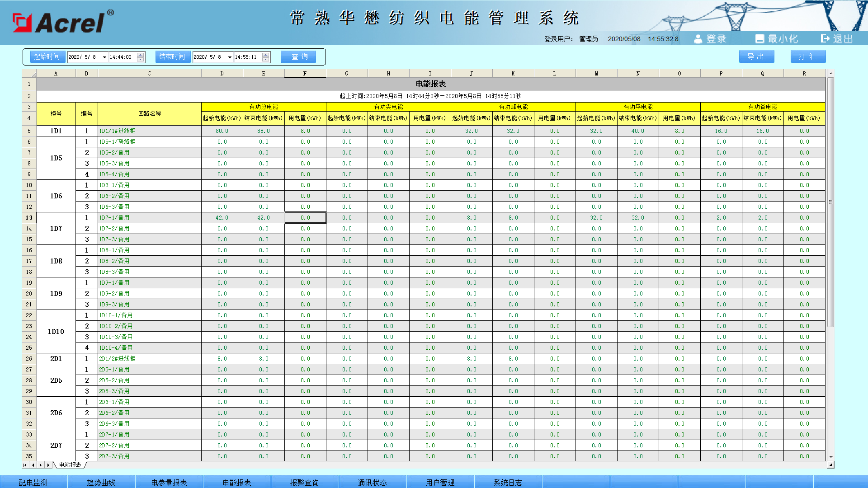Screen dimensions: 868x488
Task: Go to next sheet navigation arrow
Action: pyautogui.click(x=41, y=465)
